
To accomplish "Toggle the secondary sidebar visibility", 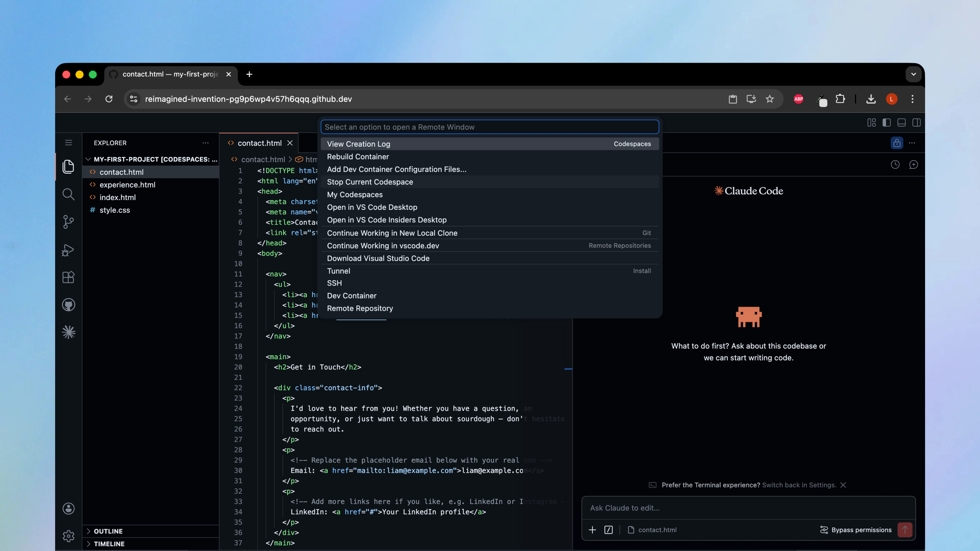I will [x=916, y=122].
